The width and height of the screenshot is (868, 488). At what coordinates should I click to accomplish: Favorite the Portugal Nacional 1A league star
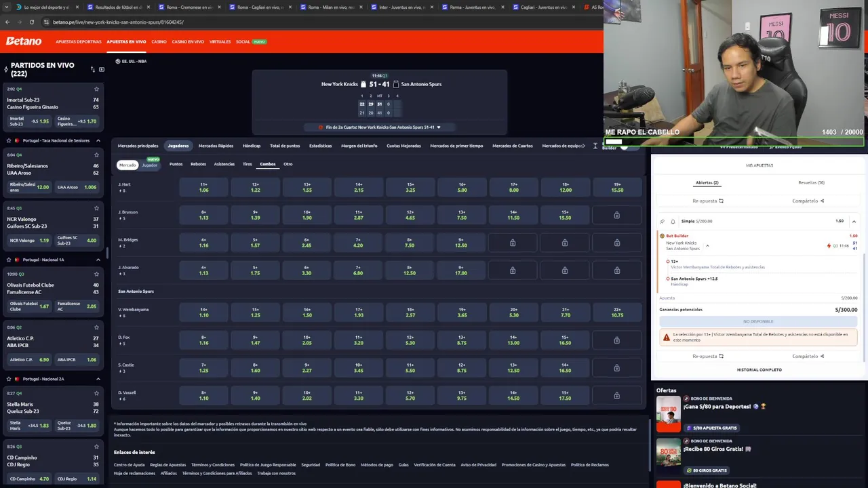click(x=8, y=260)
